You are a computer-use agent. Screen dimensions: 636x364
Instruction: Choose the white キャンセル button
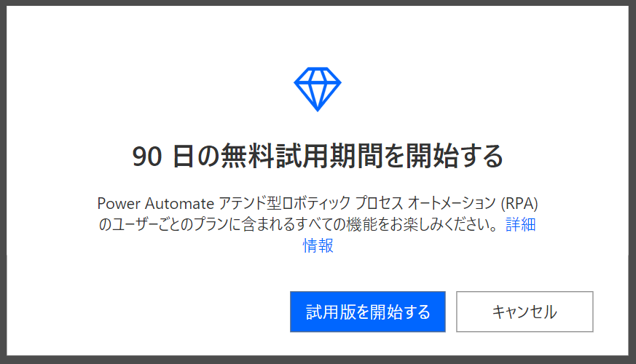(x=525, y=312)
